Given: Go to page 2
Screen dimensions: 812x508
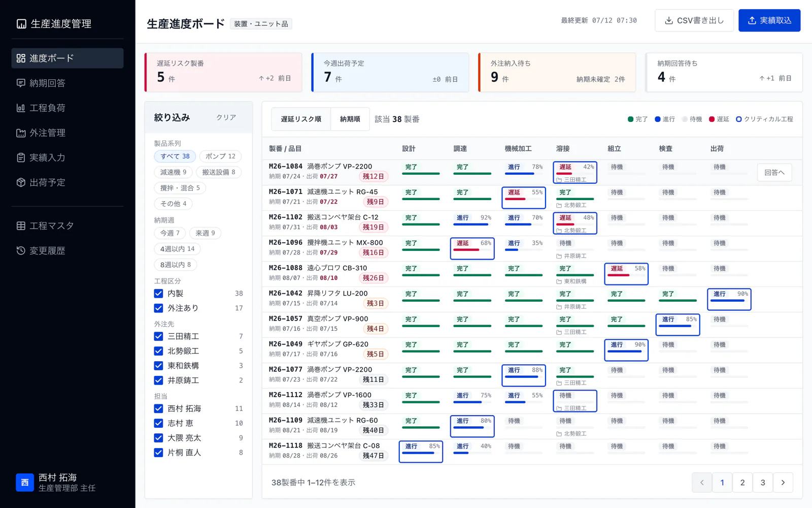Looking at the screenshot, I should pos(742,483).
